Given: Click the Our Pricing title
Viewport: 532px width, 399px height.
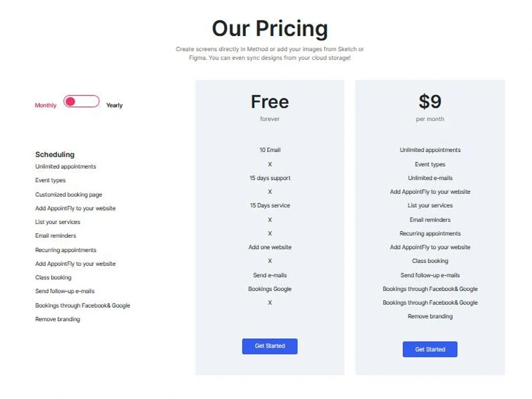Looking at the screenshot, I should [x=270, y=28].
